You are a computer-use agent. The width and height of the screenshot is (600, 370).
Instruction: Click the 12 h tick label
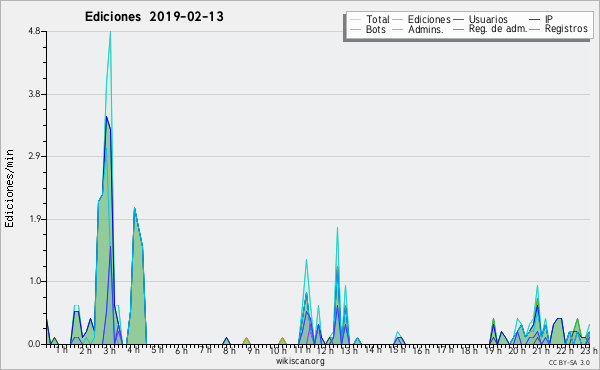coord(324,351)
